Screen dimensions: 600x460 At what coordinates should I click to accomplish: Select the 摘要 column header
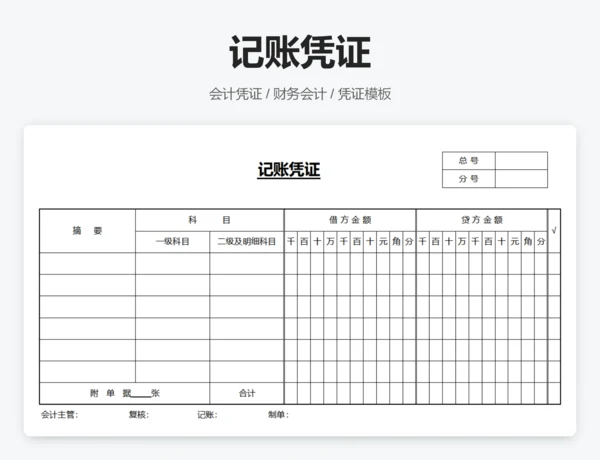coord(88,230)
